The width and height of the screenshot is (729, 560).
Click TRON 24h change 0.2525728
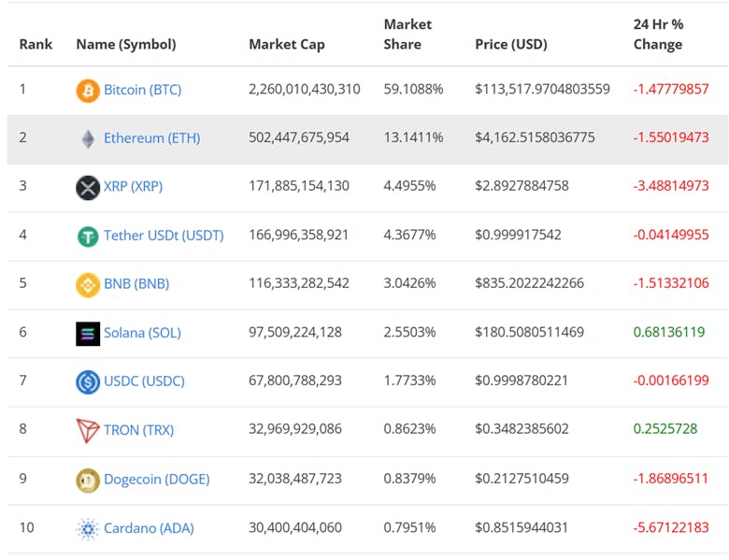(665, 429)
